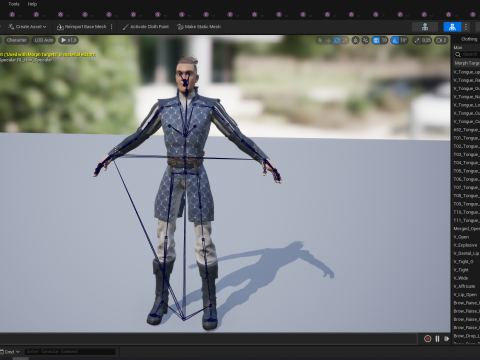Image resolution: width=480 pixels, height=360 pixels.
Task: Select the V_Explosive morph target
Action: [x=466, y=245]
